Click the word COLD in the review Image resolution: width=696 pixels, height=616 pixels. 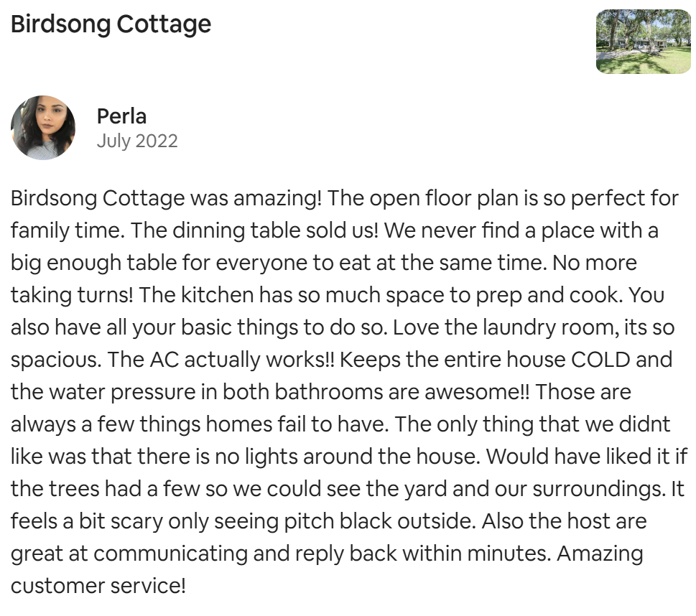click(600, 360)
